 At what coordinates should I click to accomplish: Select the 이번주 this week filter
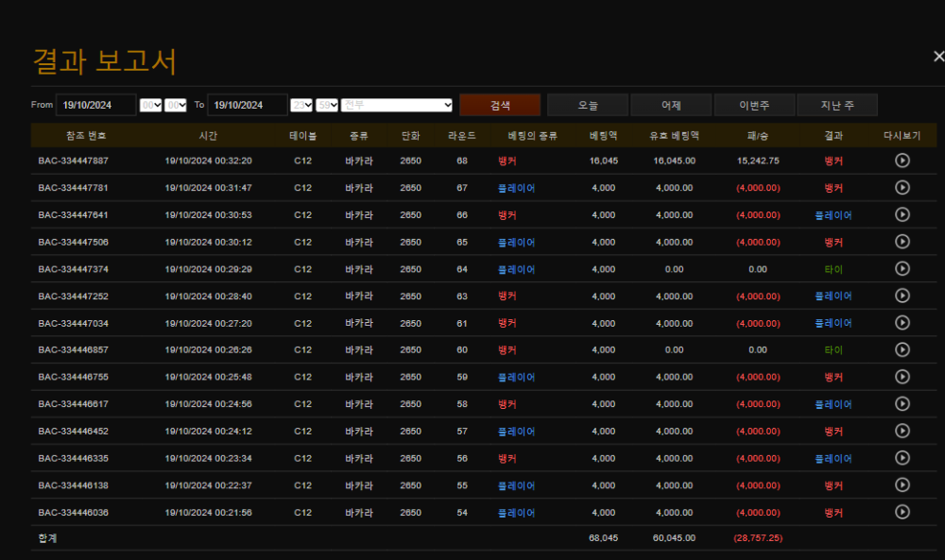(x=754, y=105)
